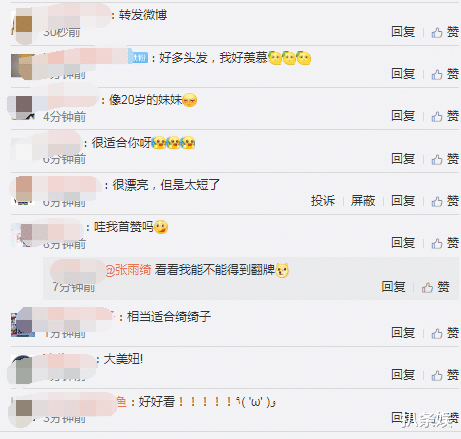Reply to the '大美妞!' comment
Viewport: 461px width, 439px height.
(x=403, y=375)
